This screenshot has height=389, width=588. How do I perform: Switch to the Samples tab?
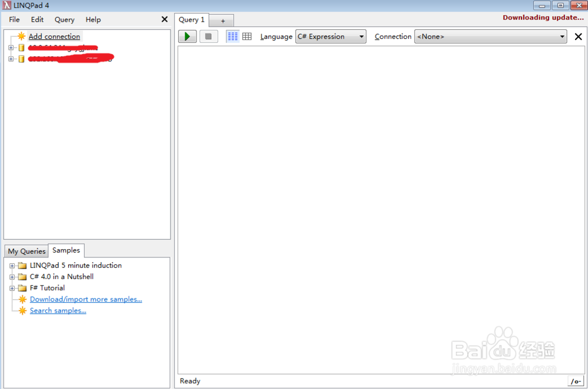pos(66,250)
